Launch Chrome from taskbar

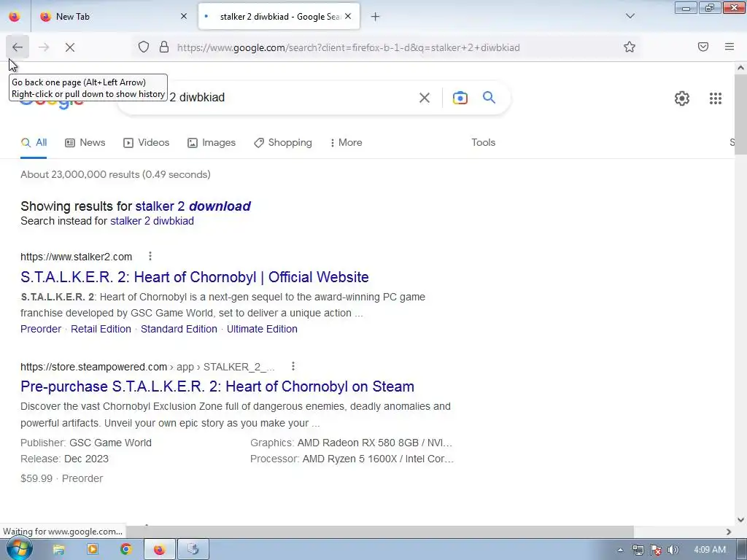click(125, 550)
